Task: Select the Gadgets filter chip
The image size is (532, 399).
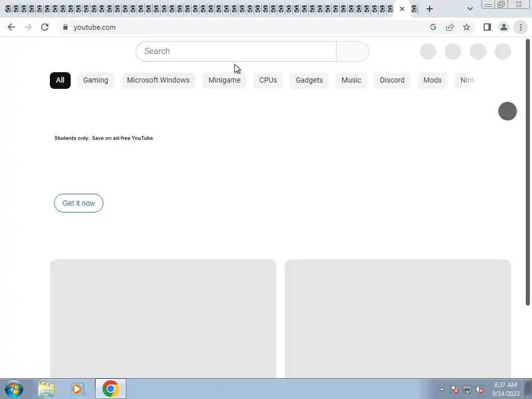Action: (309, 81)
